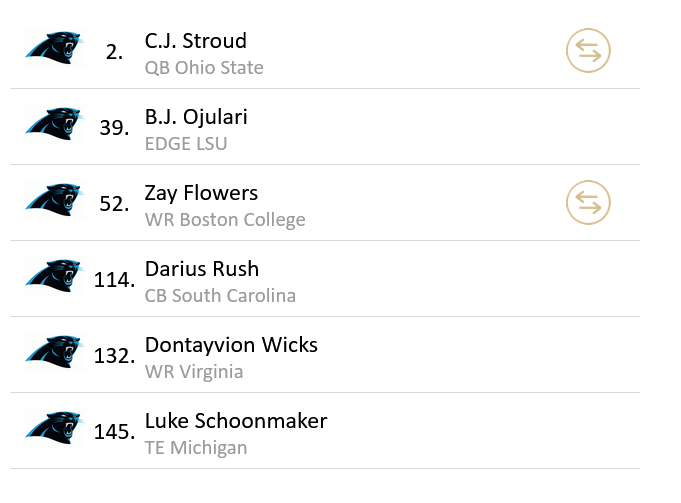Screen dimensions: 681x503
Task: Click Panthers logo next to pick 132
Action: pyautogui.click(x=53, y=352)
